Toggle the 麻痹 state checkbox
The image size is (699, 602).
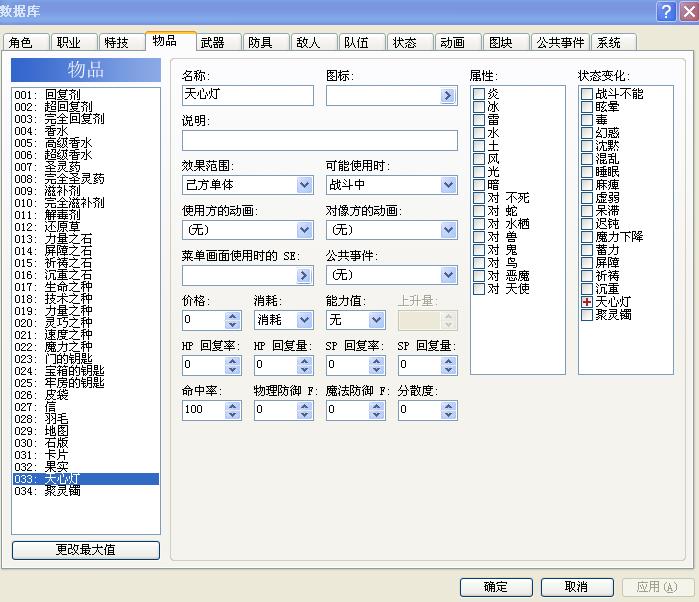(x=587, y=185)
